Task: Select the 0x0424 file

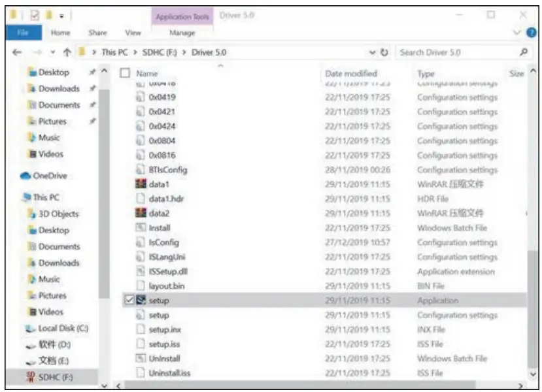Action: click(x=161, y=126)
